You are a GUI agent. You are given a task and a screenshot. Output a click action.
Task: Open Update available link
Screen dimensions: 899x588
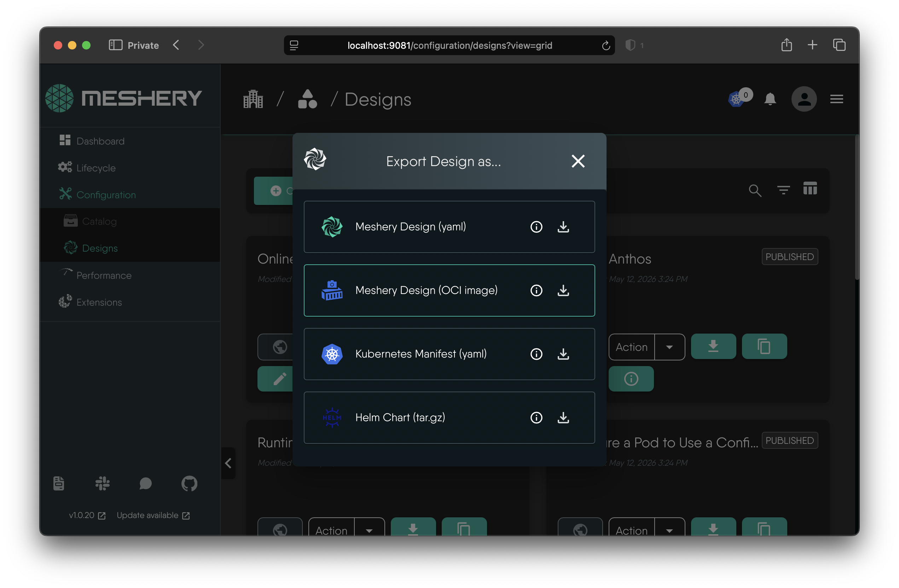153,516
